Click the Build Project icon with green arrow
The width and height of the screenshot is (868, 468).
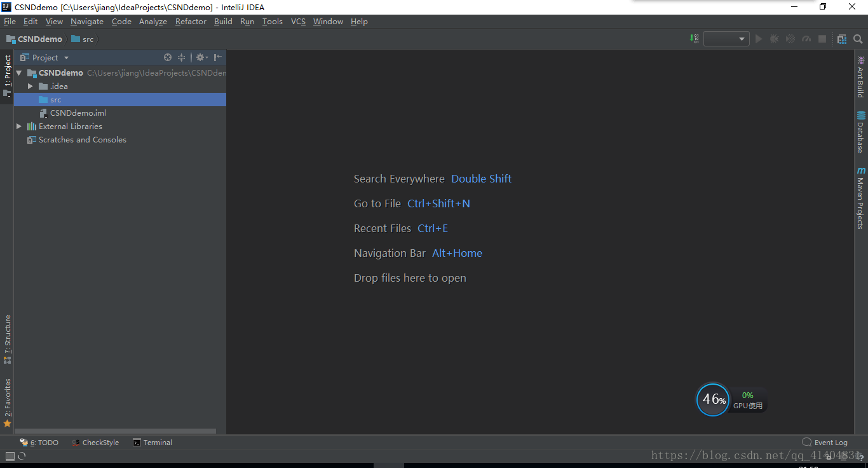pos(695,39)
